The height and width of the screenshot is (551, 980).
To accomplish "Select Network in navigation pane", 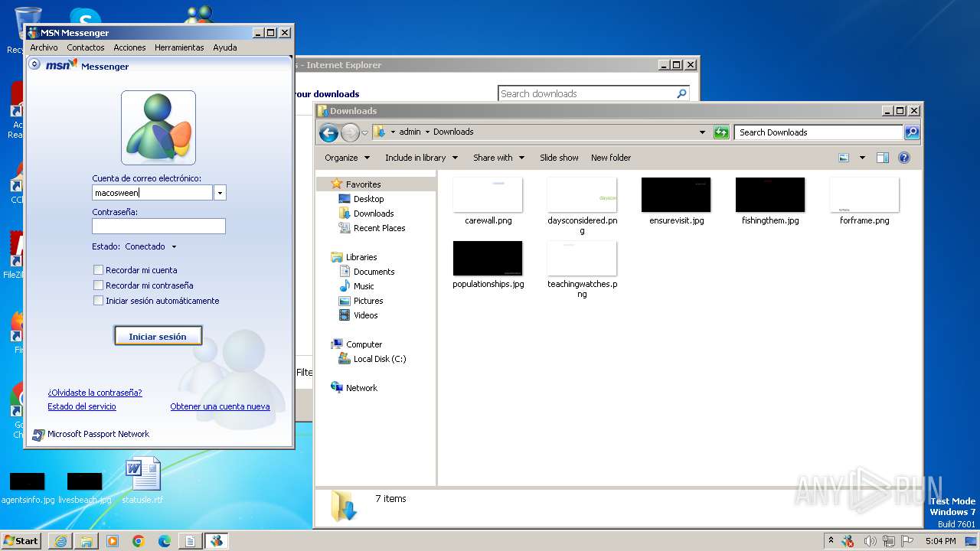I will [354, 388].
